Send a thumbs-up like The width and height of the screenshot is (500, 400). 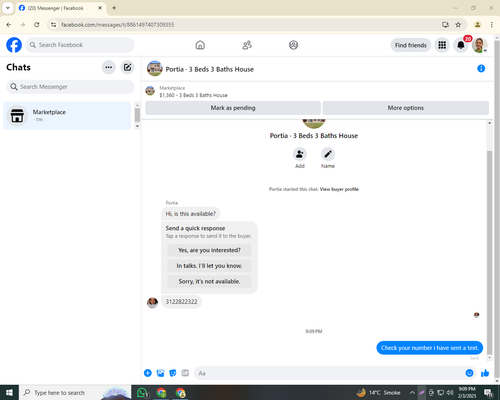click(485, 373)
